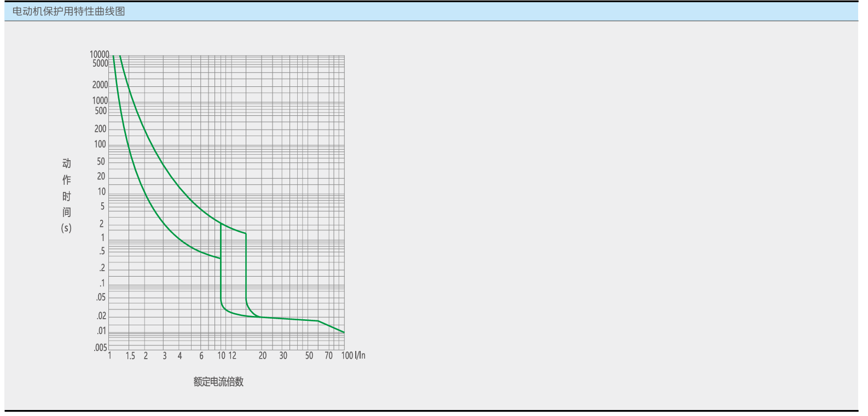Click the 动 character in the y-axis title
This screenshot has width=868, height=416.
coord(66,163)
